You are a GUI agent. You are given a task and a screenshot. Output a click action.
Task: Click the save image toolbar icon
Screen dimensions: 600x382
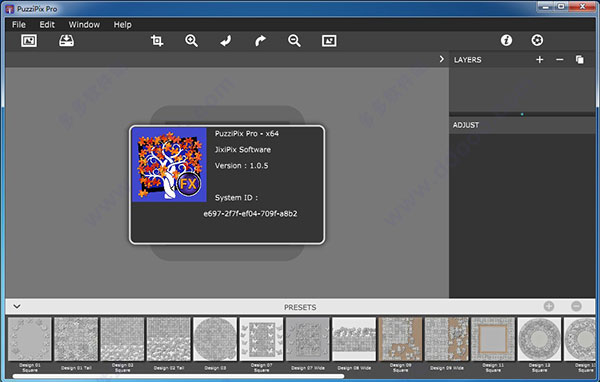click(67, 41)
